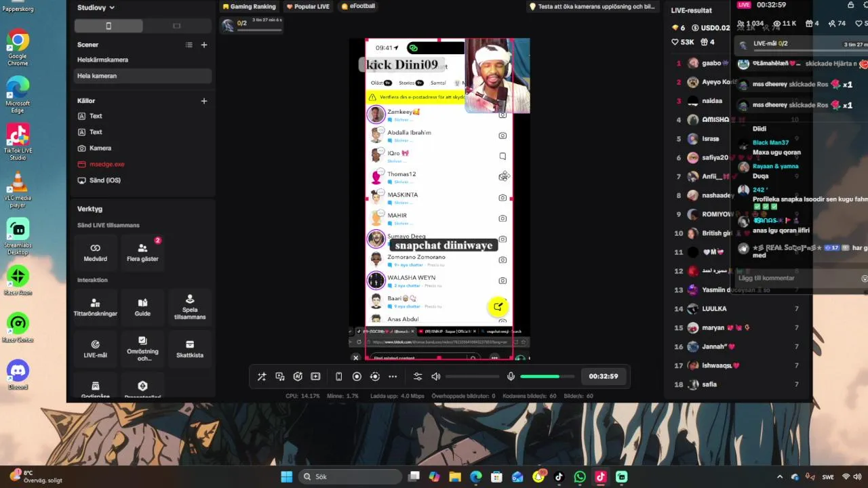Mute the microphone
868x488 pixels.
point(511,376)
